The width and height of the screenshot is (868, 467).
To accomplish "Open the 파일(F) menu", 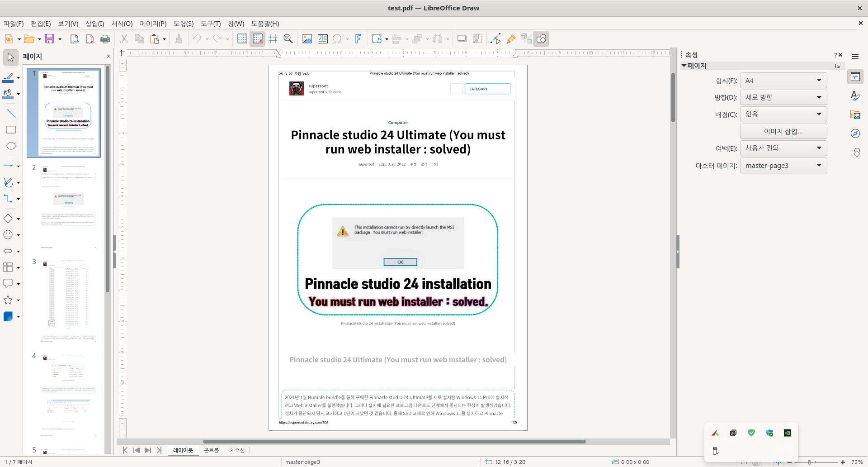I will (14, 24).
